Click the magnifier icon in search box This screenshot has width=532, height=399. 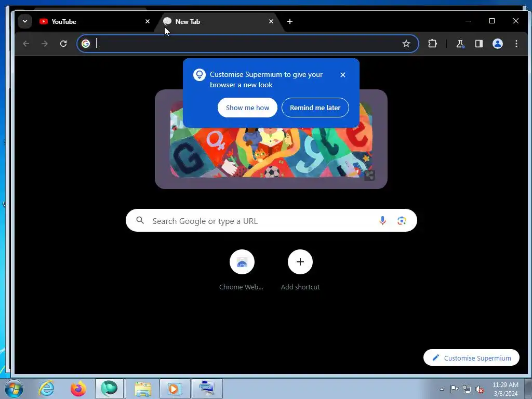[x=140, y=220]
